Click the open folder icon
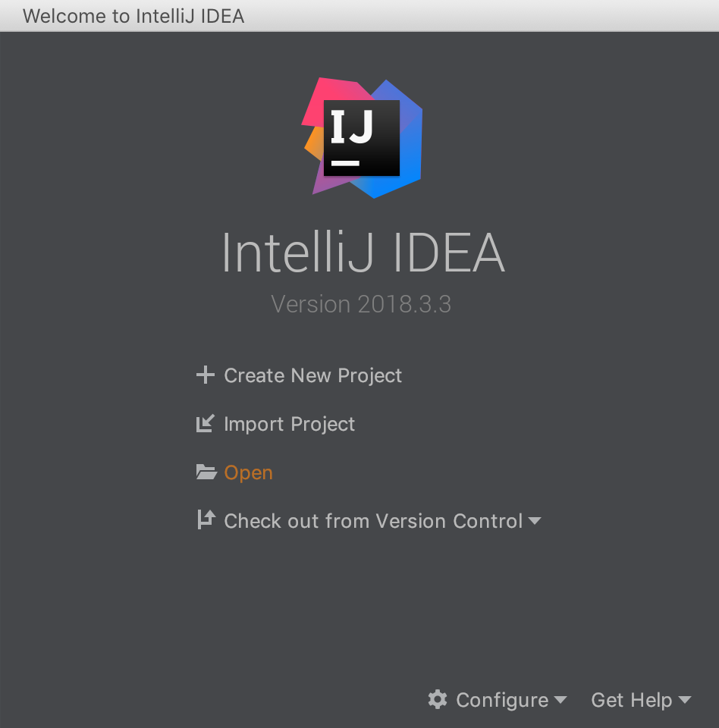The height and width of the screenshot is (728, 719). point(206,472)
